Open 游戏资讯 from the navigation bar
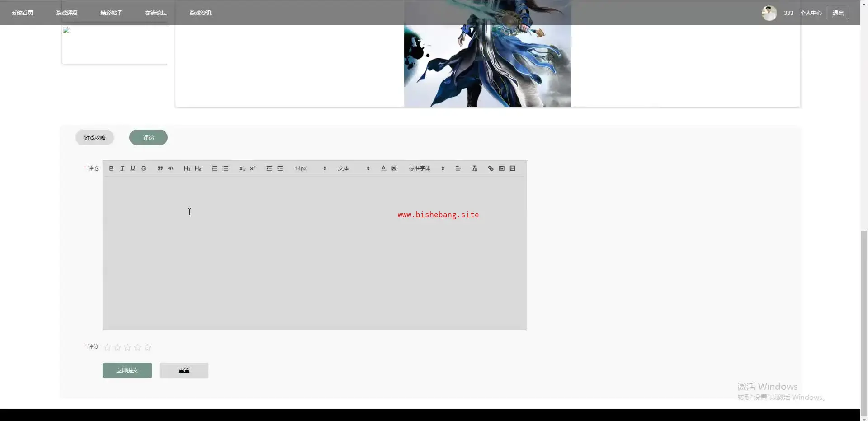Image resolution: width=868 pixels, height=421 pixels. point(201,13)
